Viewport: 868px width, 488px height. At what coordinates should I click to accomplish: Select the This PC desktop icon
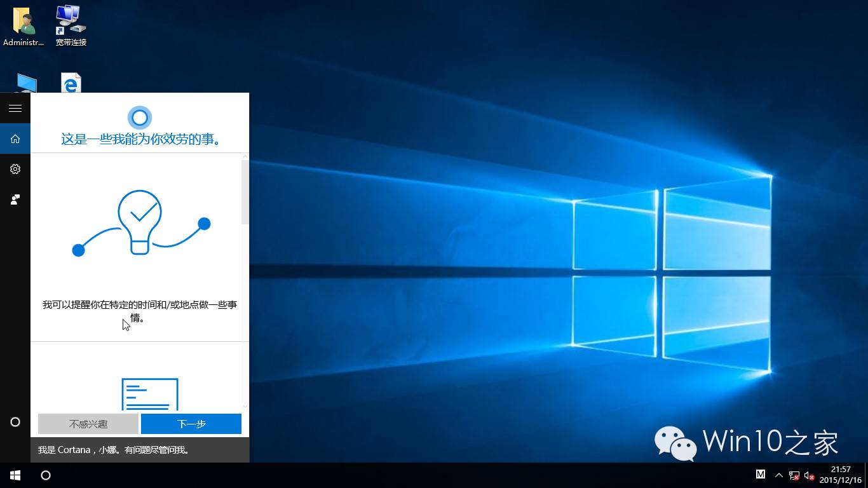coord(25,83)
